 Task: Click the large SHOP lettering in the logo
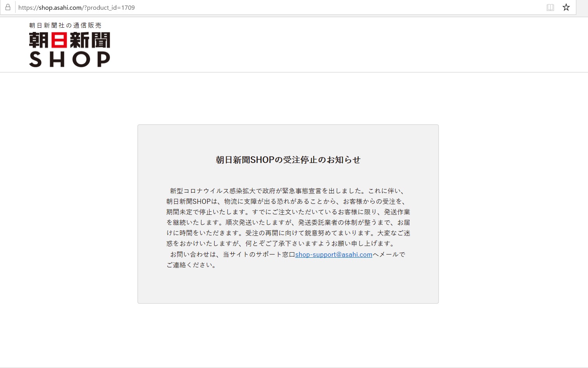[x=70, y=59]
